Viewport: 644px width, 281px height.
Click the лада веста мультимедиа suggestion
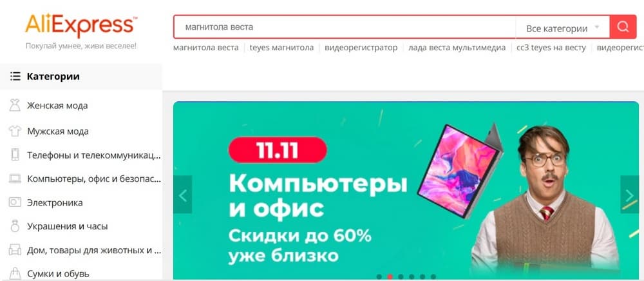pyautogui.click(x=457, y=48)
